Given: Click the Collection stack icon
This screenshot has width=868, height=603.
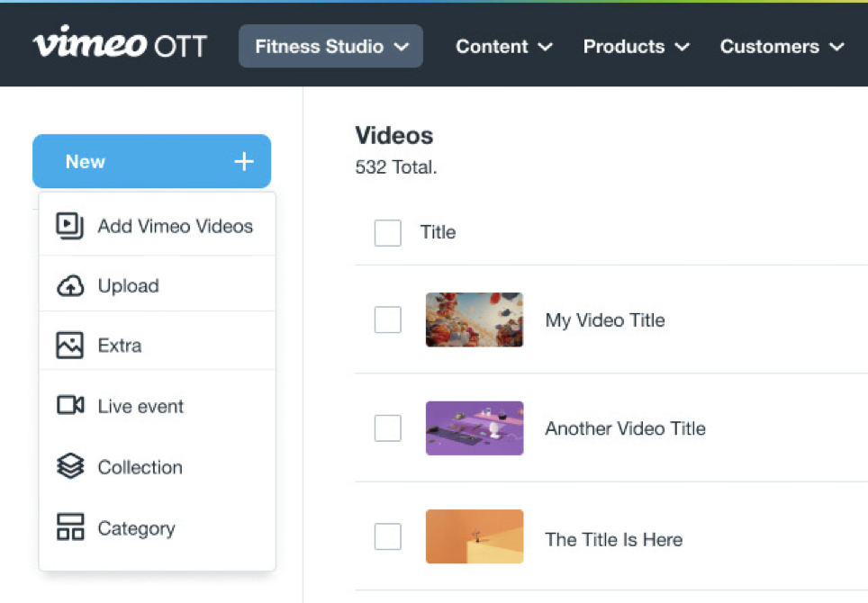Looking at the screenshot, I should pos(69,467).
